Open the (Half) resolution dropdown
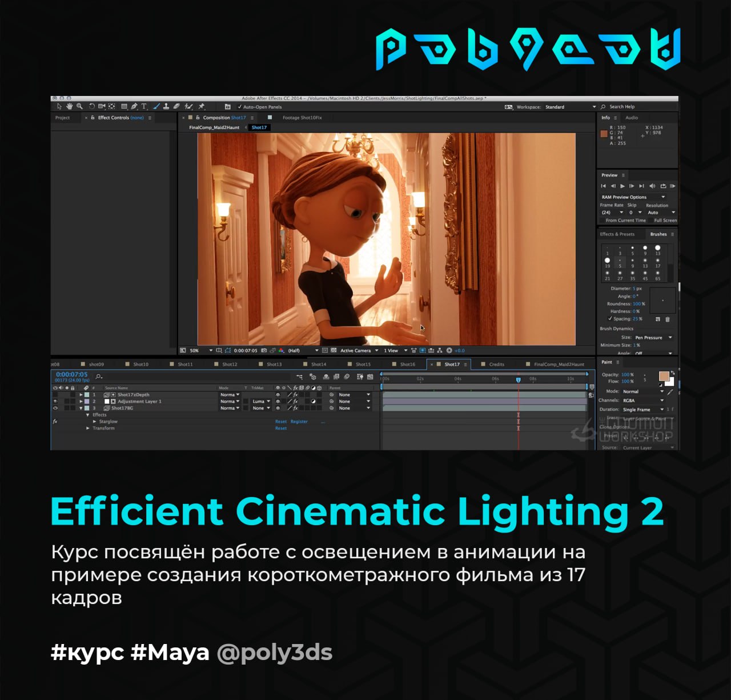731x700 pixels. [303, 350]
